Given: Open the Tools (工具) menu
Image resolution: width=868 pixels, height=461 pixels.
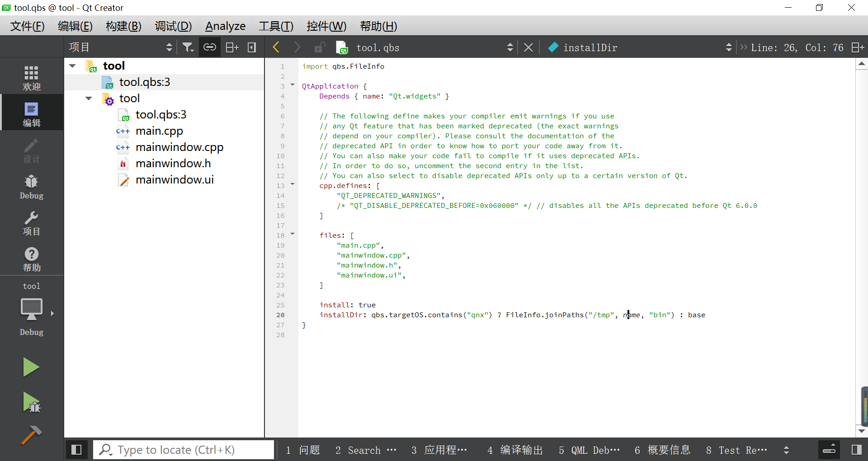Looking at the screenshot, I should 276,26.
